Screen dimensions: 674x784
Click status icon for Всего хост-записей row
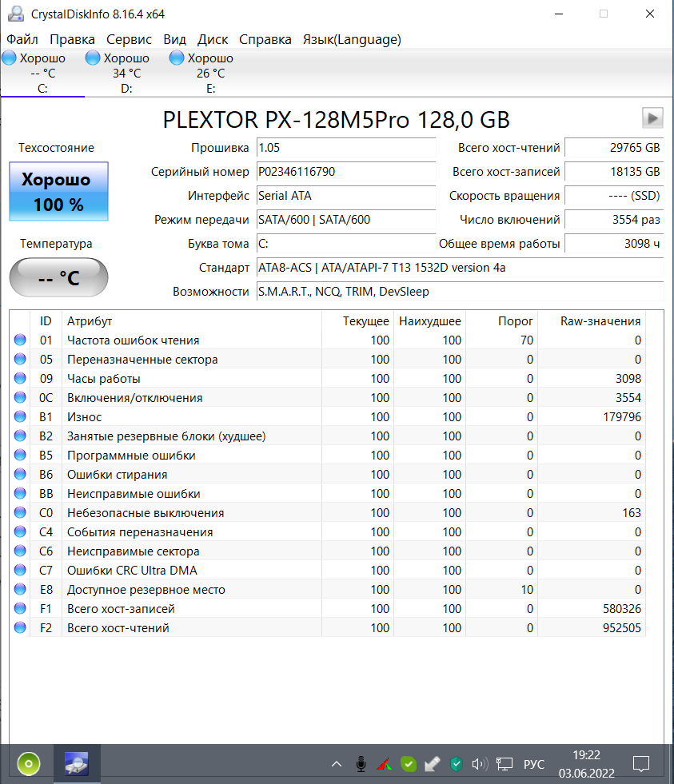(20, 608)
